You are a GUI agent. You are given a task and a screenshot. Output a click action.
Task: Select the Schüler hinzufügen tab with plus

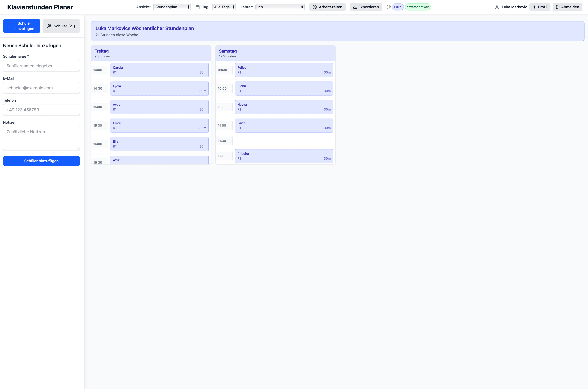click(22, 26)
